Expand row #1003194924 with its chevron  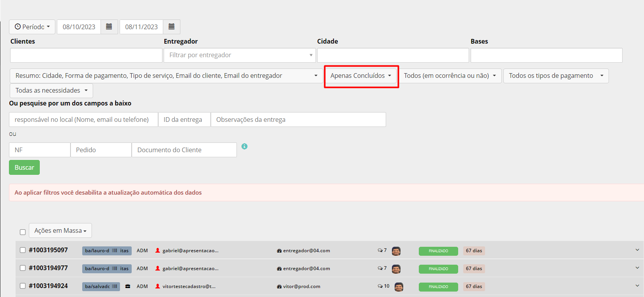click(x=637, y=286)
